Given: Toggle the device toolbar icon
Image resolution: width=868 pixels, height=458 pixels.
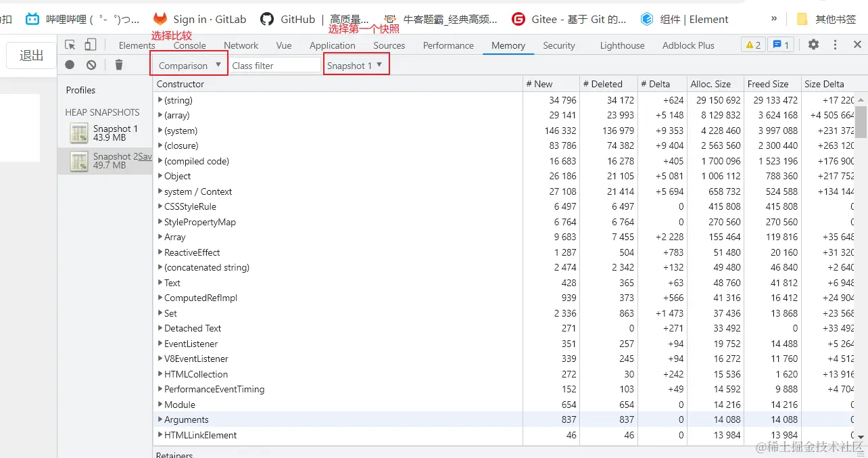Looking at the screenshot, I should click(x=91, y=45).
